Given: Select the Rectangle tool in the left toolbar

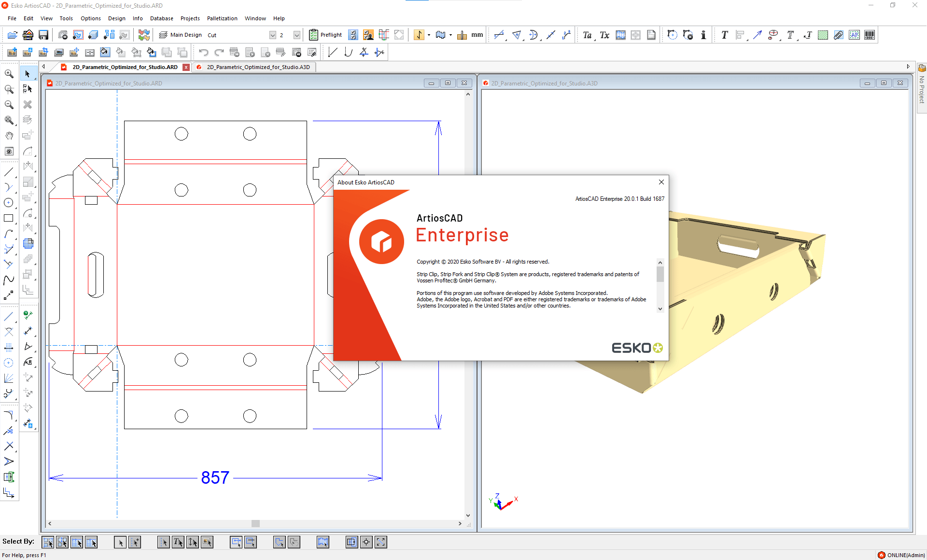Looking at the screenshot, I should click(x=9, y=218).
